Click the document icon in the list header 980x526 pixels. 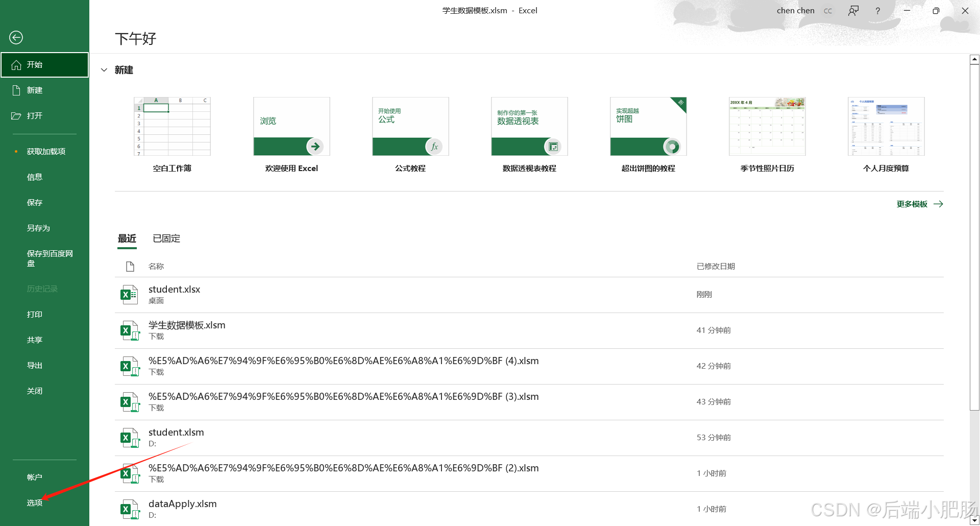pyautogui.click(x=130, y=266)
